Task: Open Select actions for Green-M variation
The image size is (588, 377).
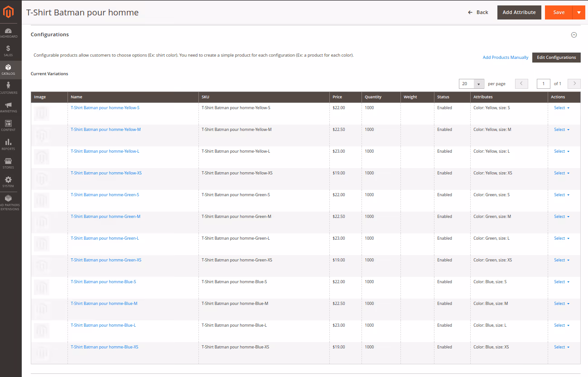Action: 562,217
